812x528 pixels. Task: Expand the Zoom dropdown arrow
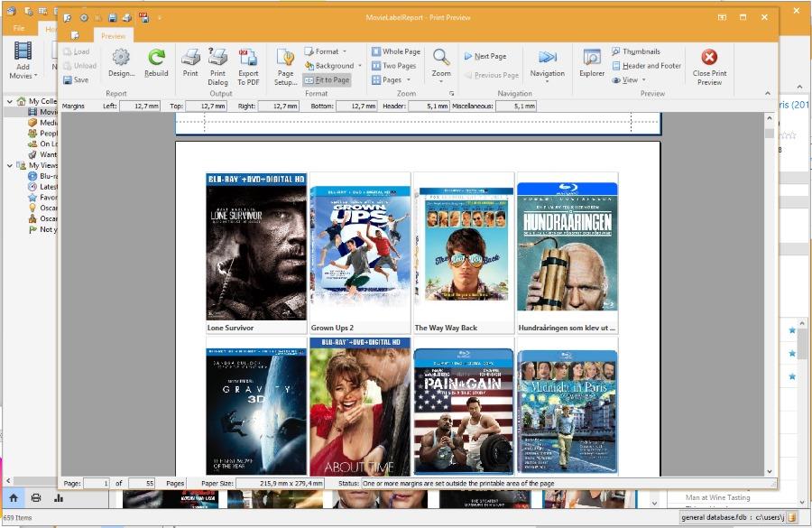441,81
